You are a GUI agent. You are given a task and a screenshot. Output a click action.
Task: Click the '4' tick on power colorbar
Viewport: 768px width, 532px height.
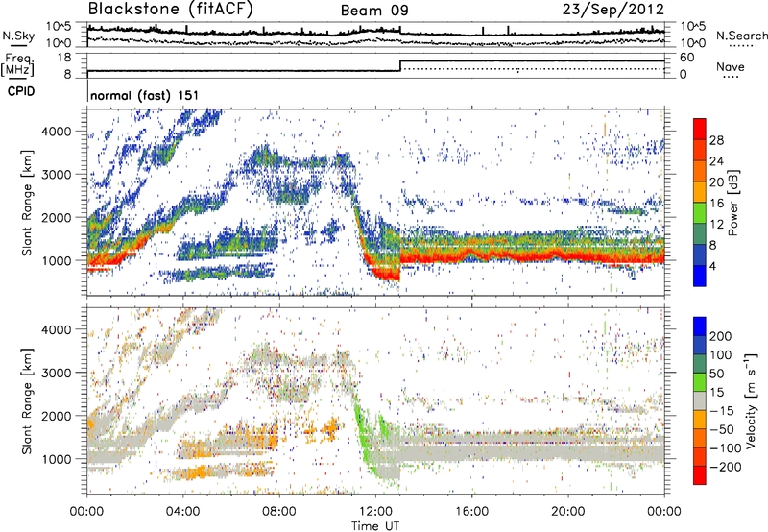[x=713, y=267]
